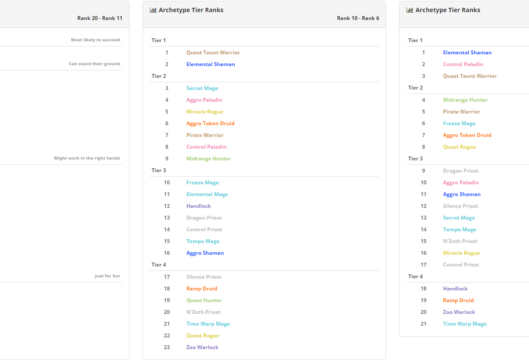Select N'Zoth Priest ranked number 15
Screen dimensions: 529x360
460,241
